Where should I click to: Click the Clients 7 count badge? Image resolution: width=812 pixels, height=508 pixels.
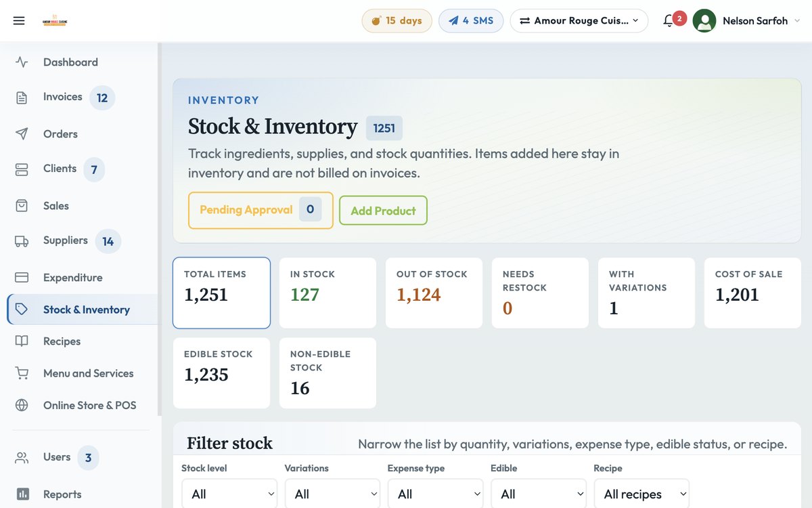coord(94,169)
